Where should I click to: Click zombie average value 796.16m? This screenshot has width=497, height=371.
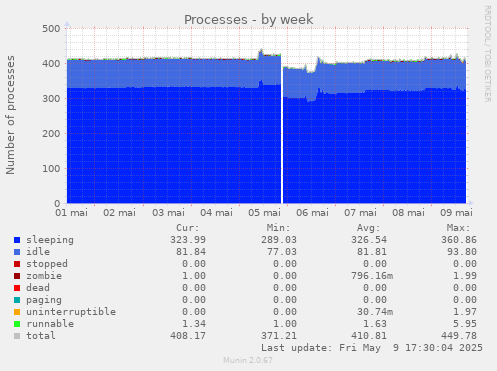(x=372, y=276)
